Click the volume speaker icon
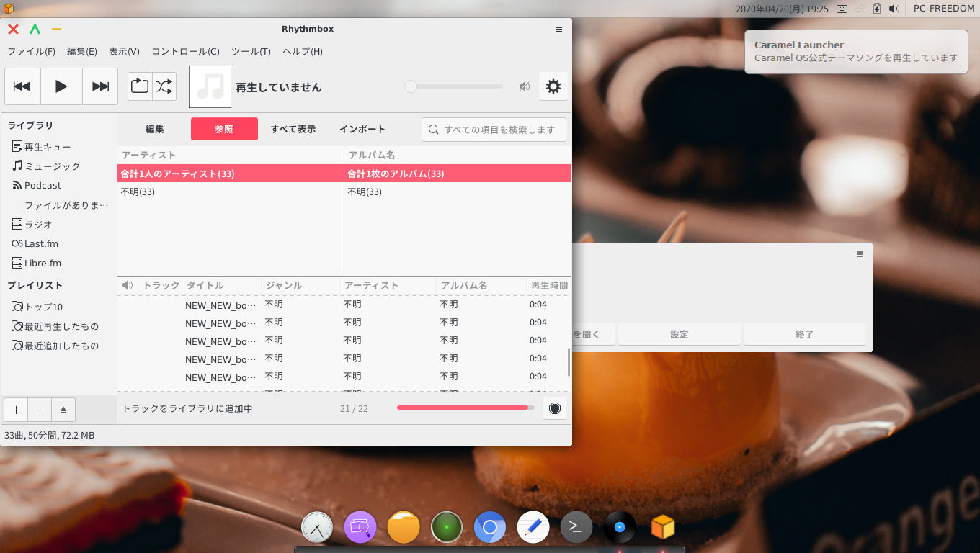This screenshot has height=553, width=980. click(x=525, y=86)
